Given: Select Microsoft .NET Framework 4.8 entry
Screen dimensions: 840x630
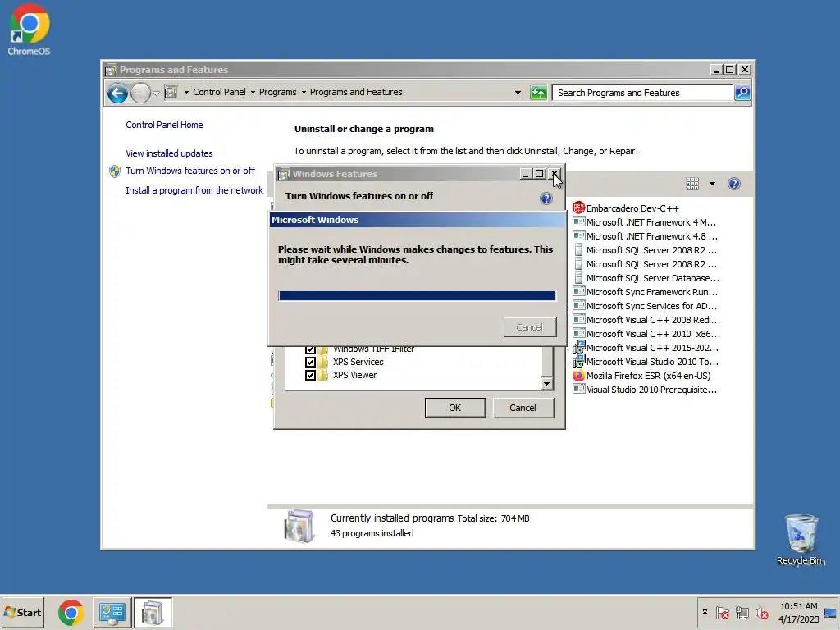Looking at the screenshot, I should click(645, 236).
